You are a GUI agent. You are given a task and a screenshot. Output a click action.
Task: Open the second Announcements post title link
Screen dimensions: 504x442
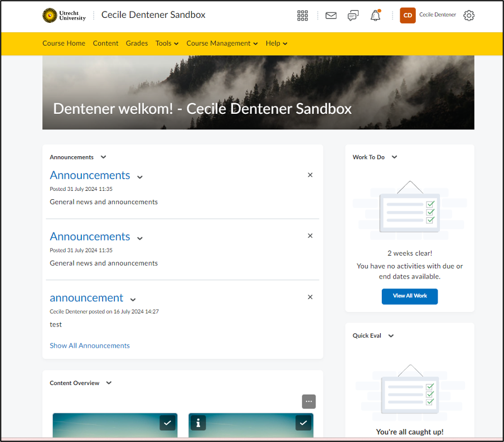90,237
